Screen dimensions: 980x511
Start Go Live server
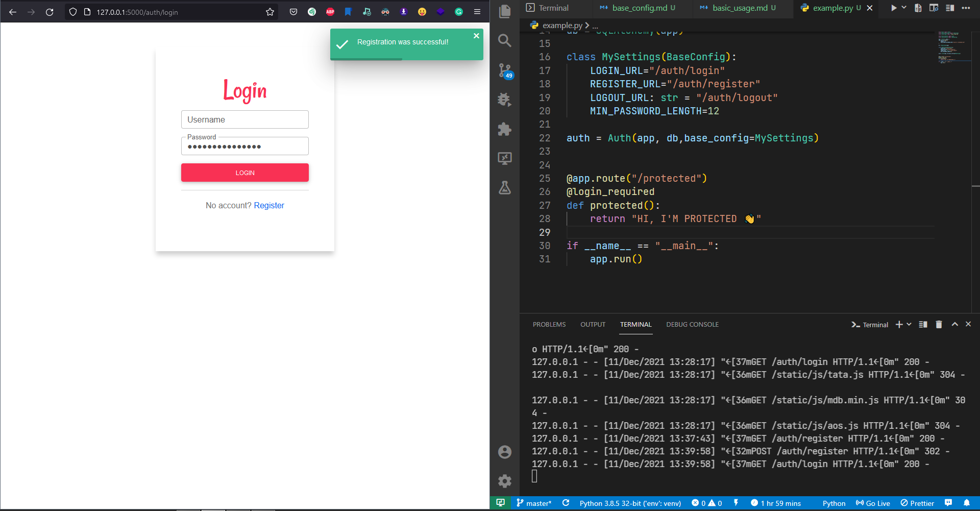point(873,503)
